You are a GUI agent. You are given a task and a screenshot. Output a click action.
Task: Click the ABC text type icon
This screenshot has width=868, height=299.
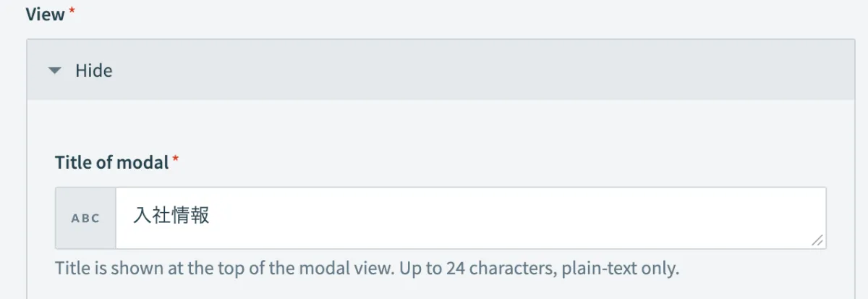(85, 218)
